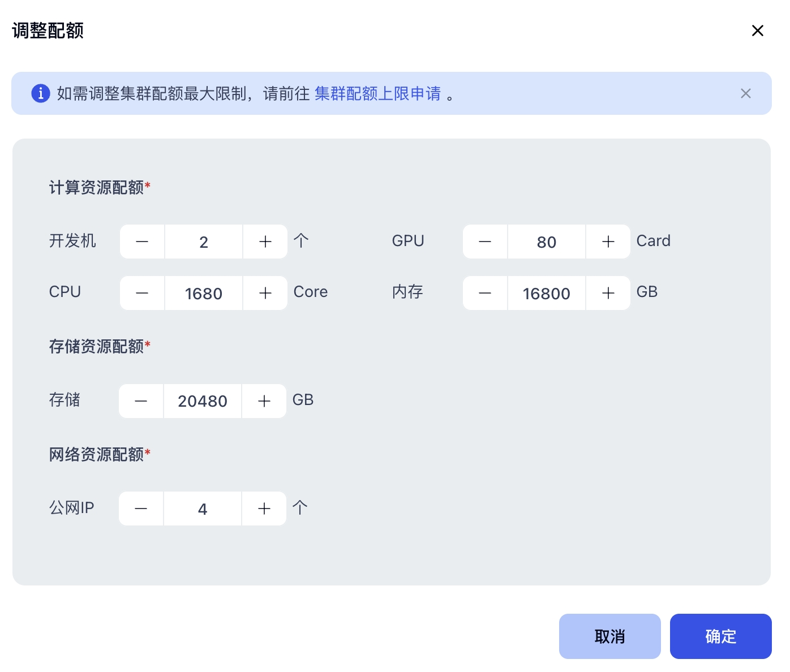This screenshot has height=672, width=790.
Task: Decrease 存储 GB quota
Action: [x=141, y=401]
